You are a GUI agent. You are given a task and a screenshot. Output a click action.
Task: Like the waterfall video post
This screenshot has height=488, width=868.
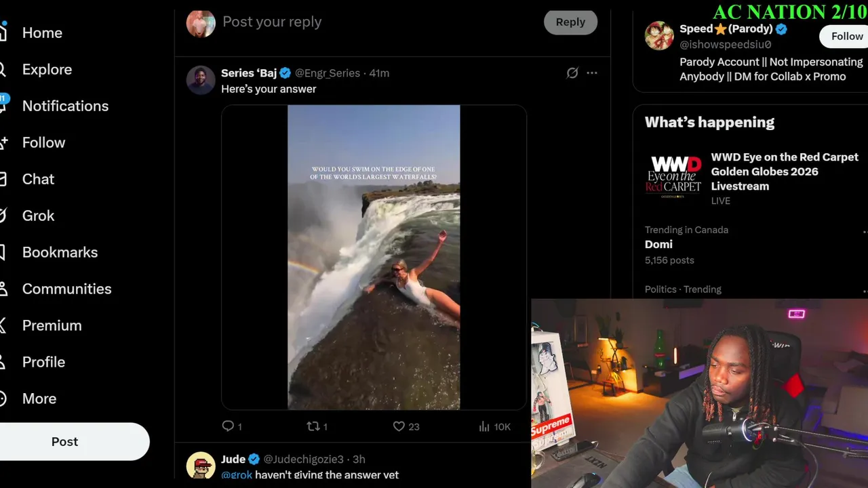[399, 426]
